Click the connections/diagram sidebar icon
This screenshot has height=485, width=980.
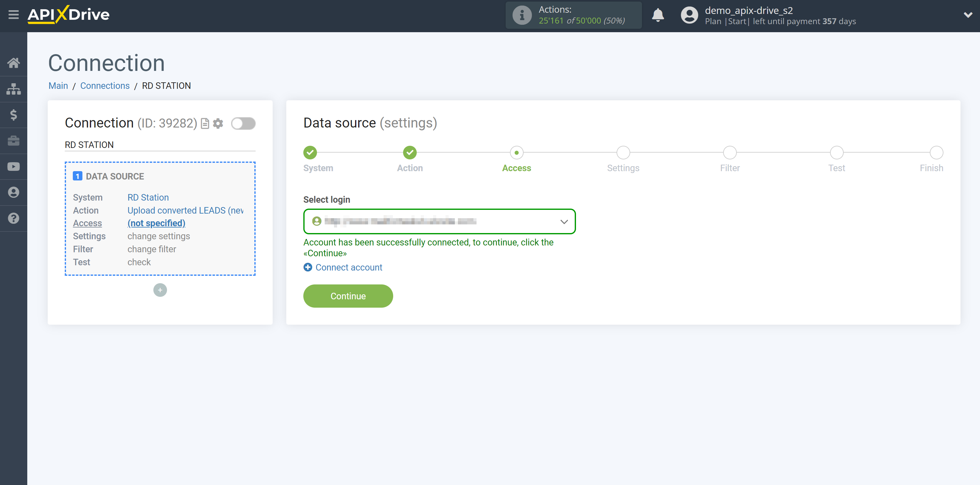(14, 89)
